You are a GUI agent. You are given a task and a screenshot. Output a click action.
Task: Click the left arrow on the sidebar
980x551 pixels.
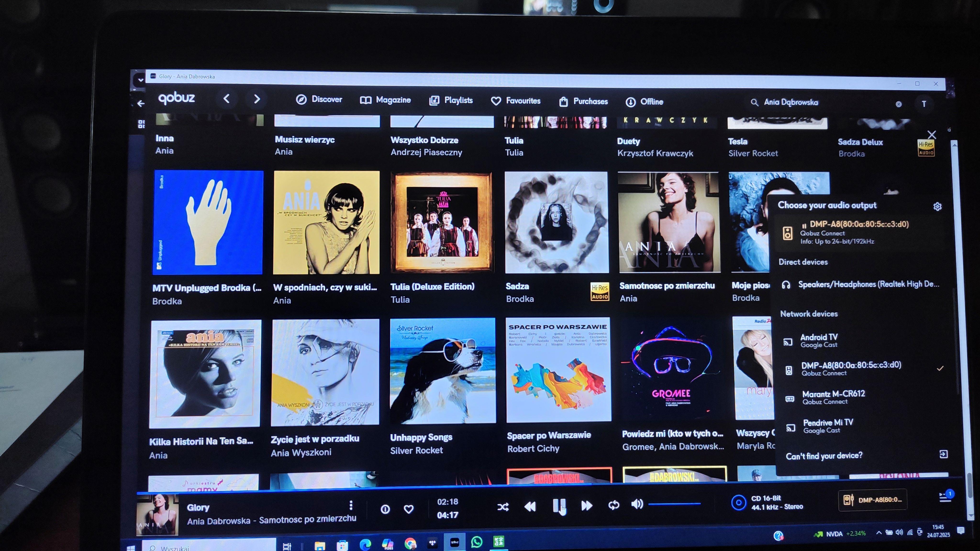141,103
